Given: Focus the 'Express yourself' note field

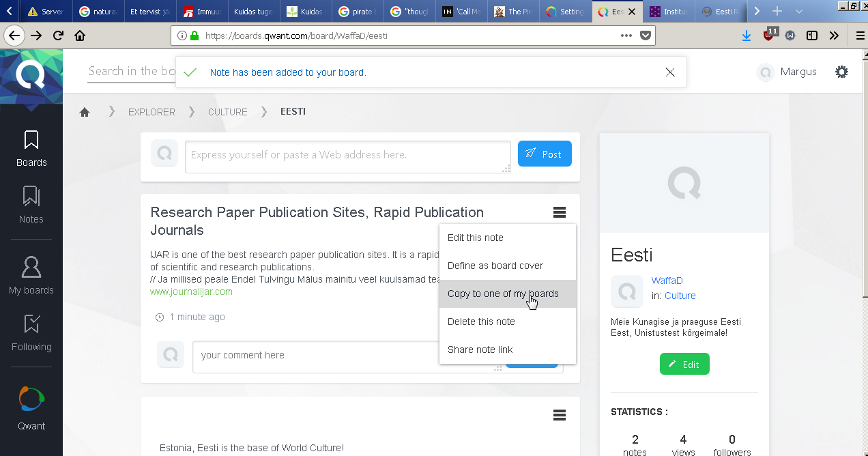Looking at the screenshot, I should [x=348, y=156].
